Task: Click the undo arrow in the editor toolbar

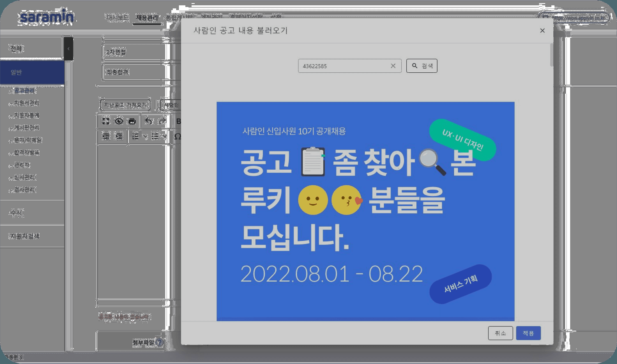Action: (x=149, y=121)
